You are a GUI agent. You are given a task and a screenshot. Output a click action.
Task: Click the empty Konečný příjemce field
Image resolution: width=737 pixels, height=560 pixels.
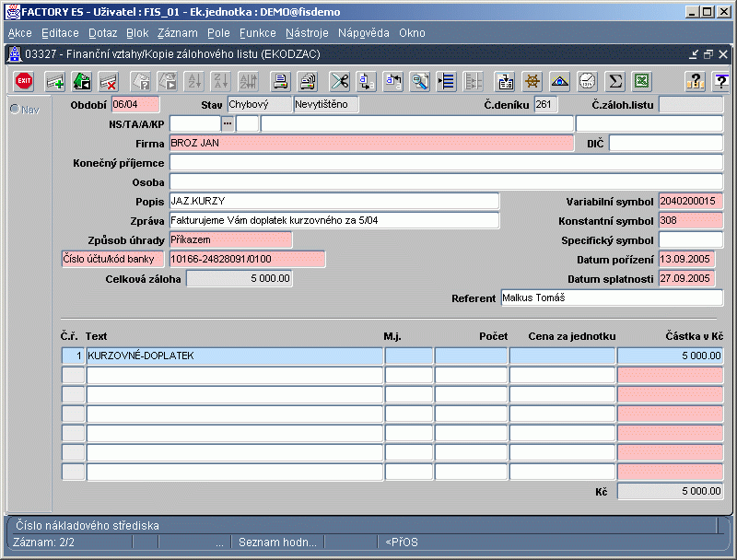(446, 162)
